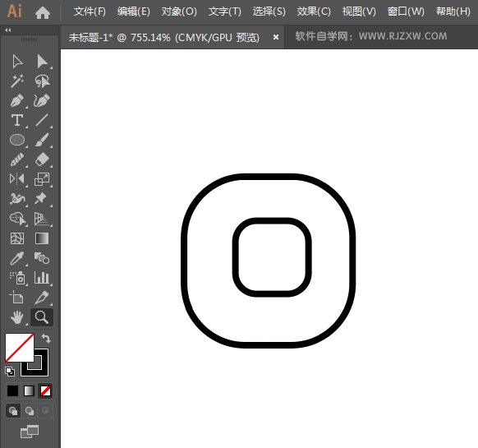
Task: Select the Type tool
Action: click(x=17, y=120)
